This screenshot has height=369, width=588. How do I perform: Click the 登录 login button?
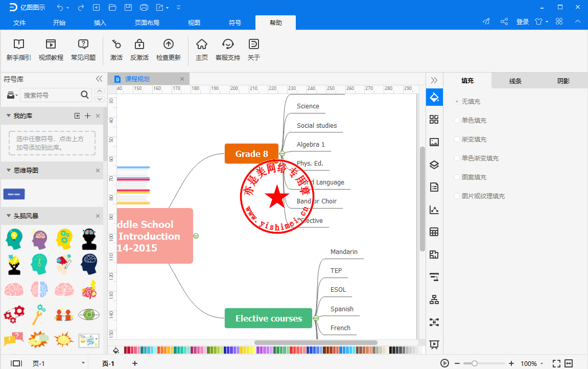[522, 21]
